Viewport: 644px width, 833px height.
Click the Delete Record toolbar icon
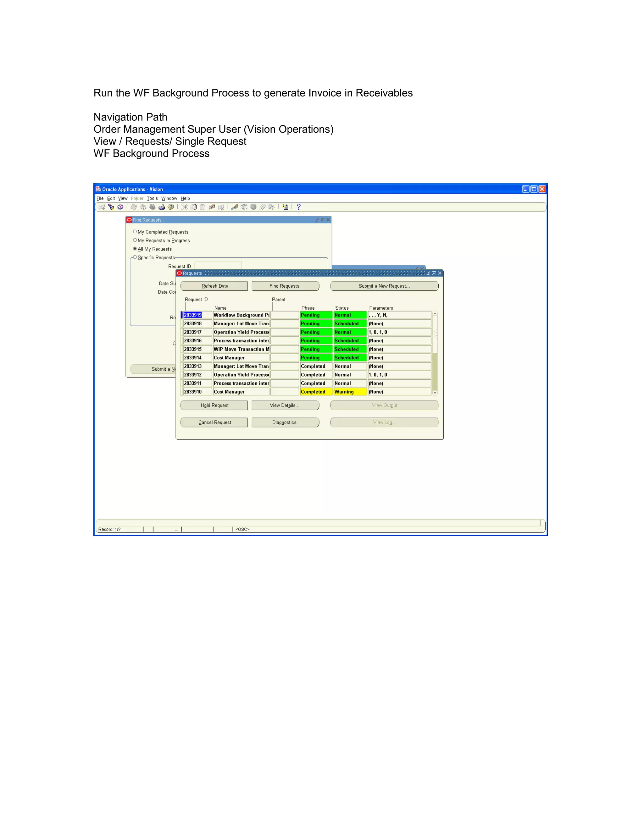click(221, 207)
